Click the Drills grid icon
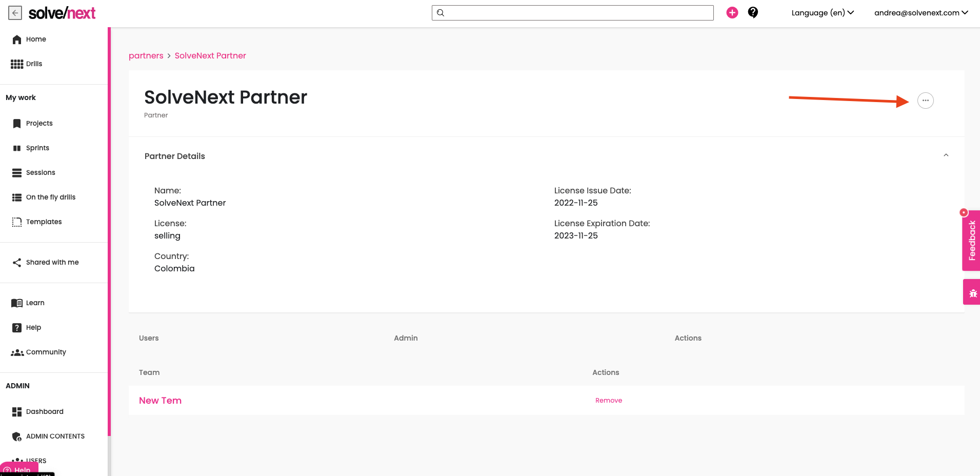 [x=17, y=64]
